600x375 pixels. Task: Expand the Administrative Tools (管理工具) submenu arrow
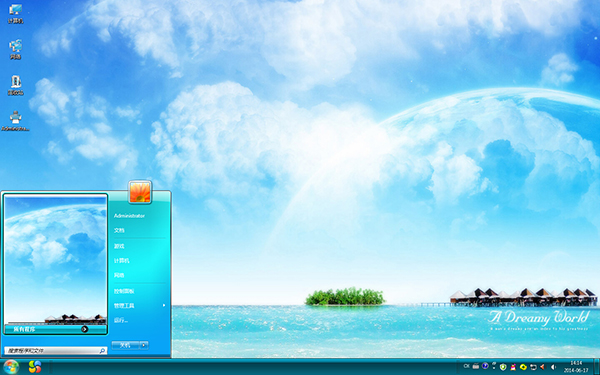(164, 305)
